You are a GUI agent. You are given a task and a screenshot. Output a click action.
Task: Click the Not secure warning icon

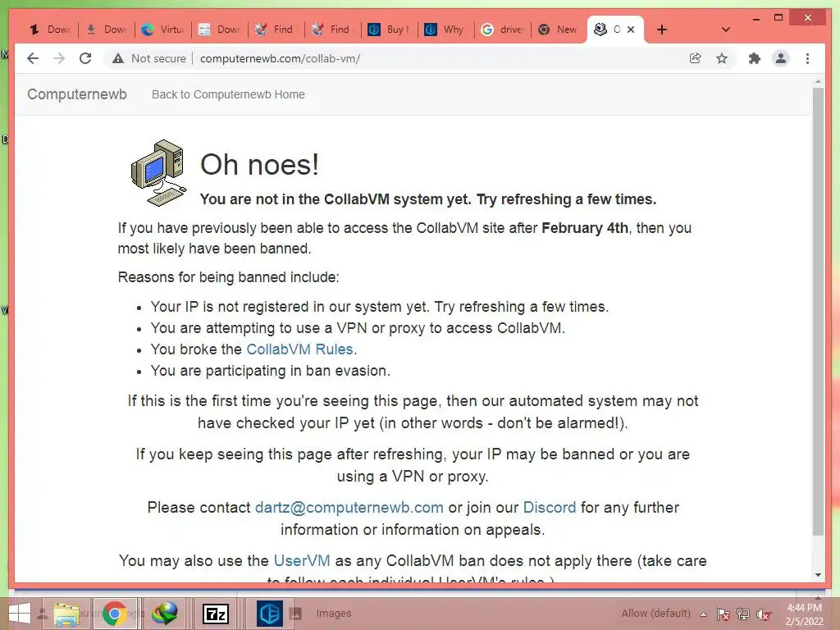point(118,58)
